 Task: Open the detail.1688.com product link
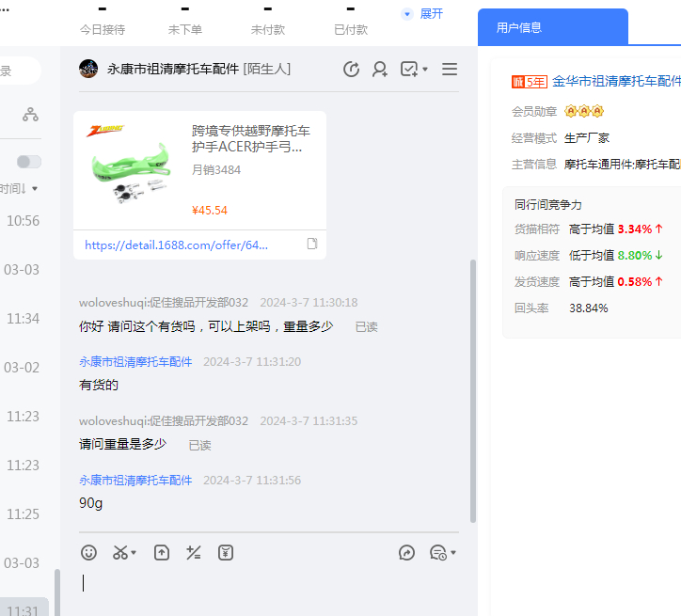coord(176,245)
